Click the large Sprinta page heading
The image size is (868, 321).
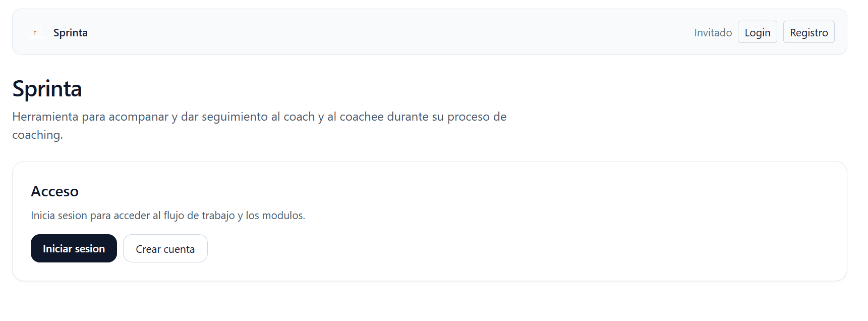click(x=47, y=89)
